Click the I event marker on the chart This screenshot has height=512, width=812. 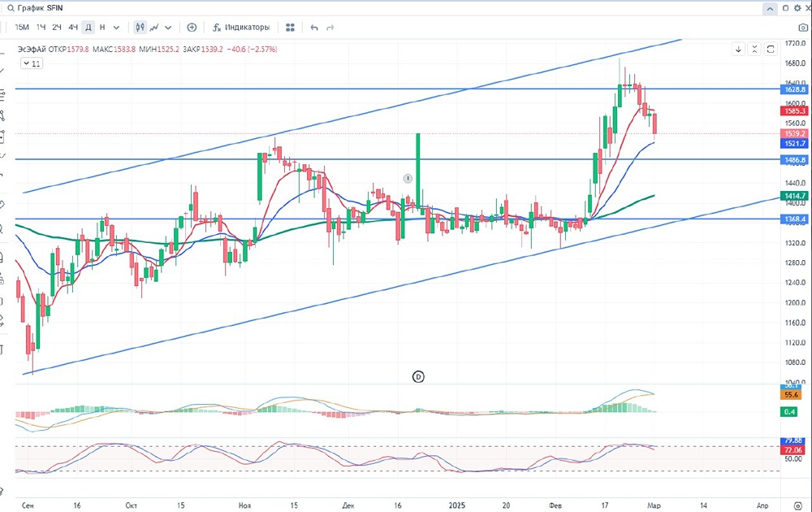pyautogui.click(x=408, y=178)
